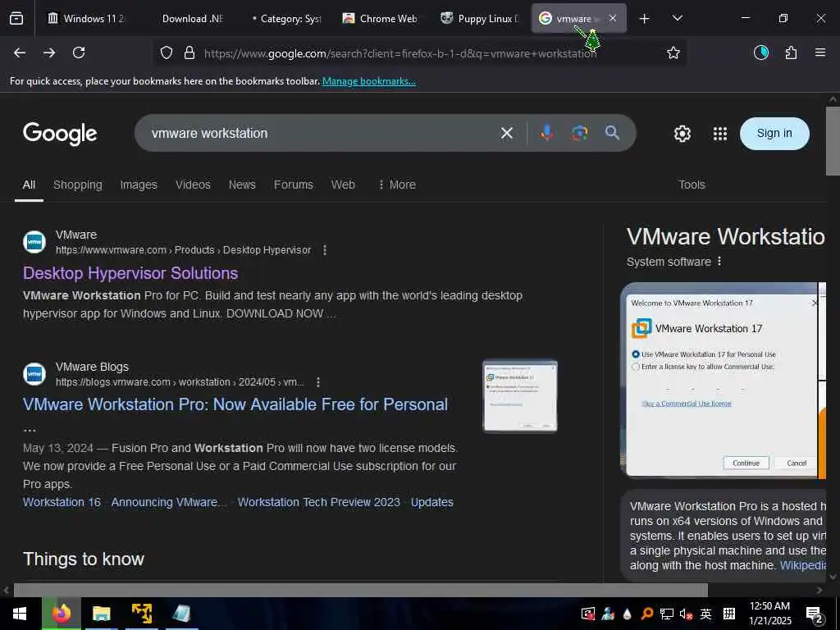Open the Windows Start menu
The height and width of the screenshot is (630, 840).
point(20,614)
